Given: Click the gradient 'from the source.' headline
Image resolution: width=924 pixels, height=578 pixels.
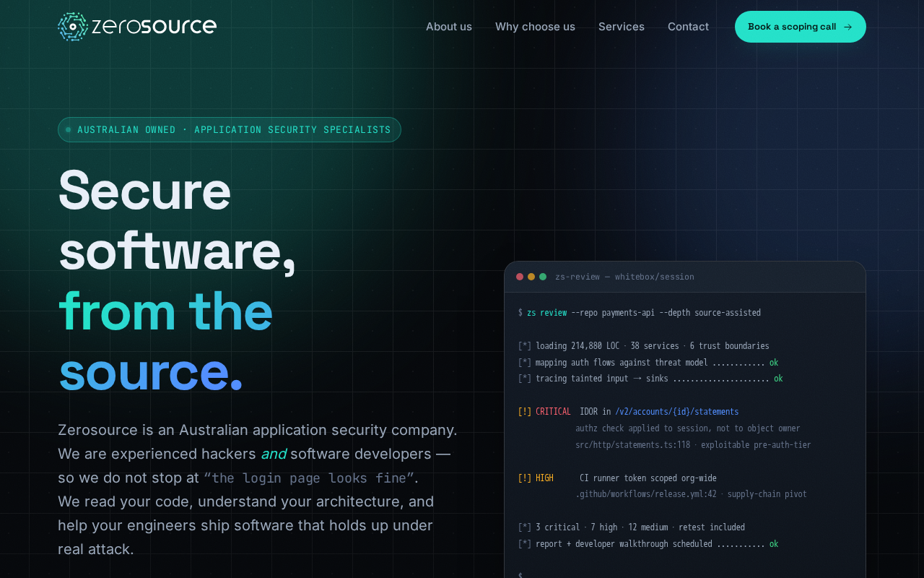Looking at the screenshot, I should 165,341.
